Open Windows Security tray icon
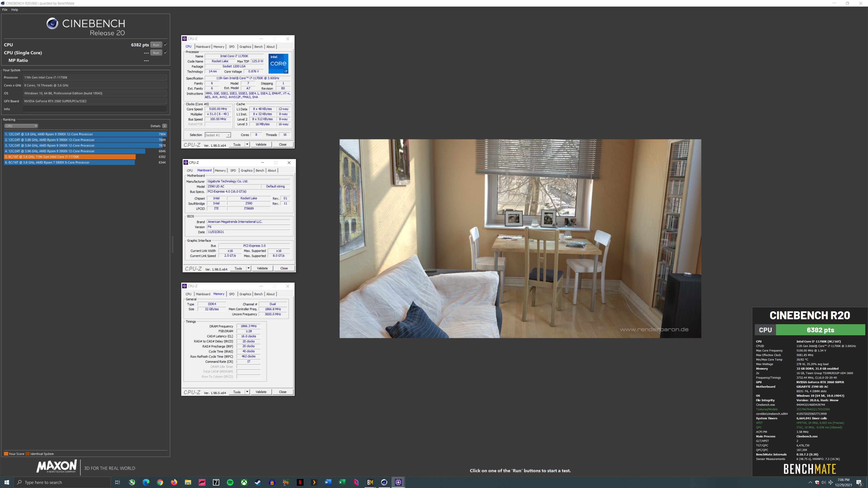The width and height of the screenshot is (868, 488). [817, 482]
